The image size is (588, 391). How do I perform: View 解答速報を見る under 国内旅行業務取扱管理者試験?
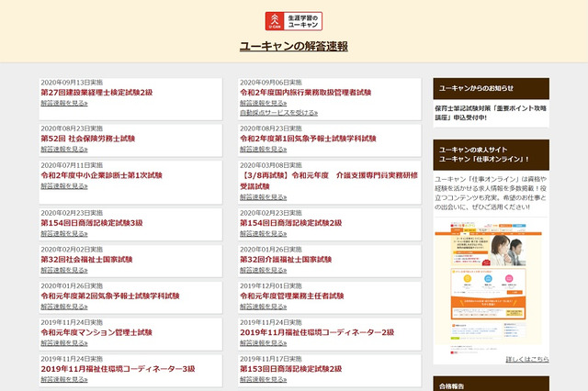tap(264, 103)
